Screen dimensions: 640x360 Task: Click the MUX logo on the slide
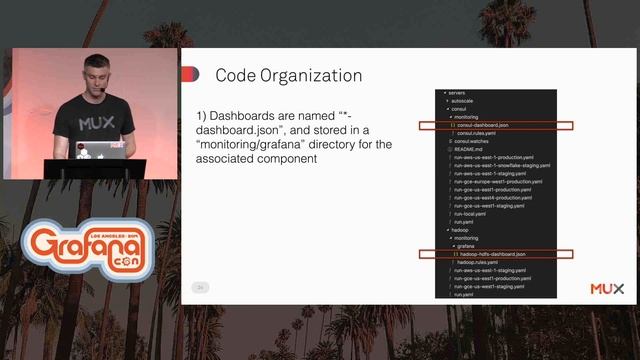607,289
